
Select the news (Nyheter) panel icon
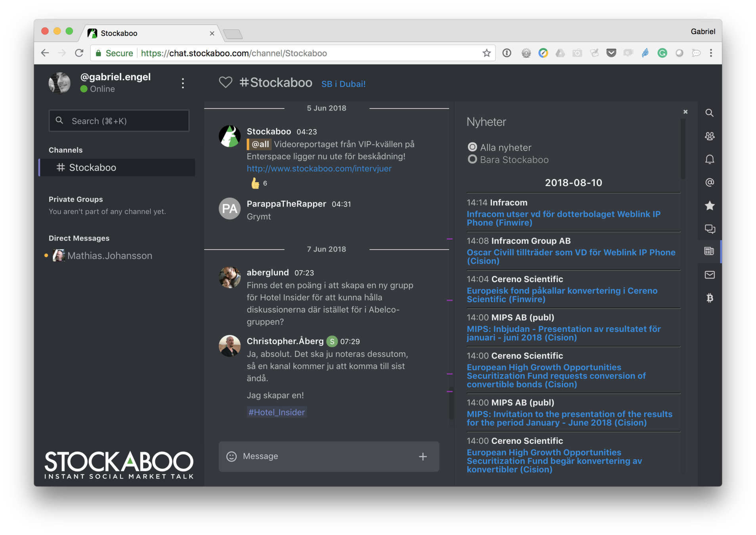[x=709, y=251]
